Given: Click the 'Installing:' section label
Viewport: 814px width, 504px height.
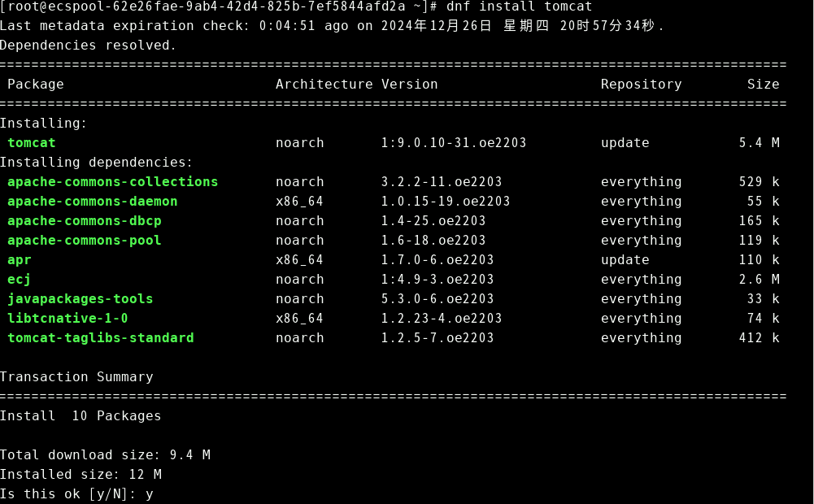Looking at the screenshot, I should click(x=44, y=123).
